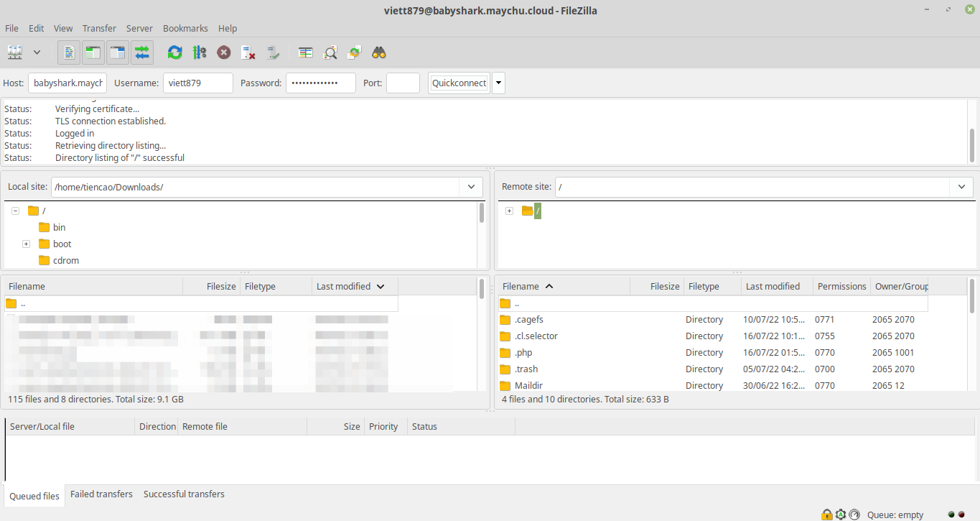The width and height of the screenshot is (980, 521).
Task: Click the Port input field
Action: click(403, 83)
